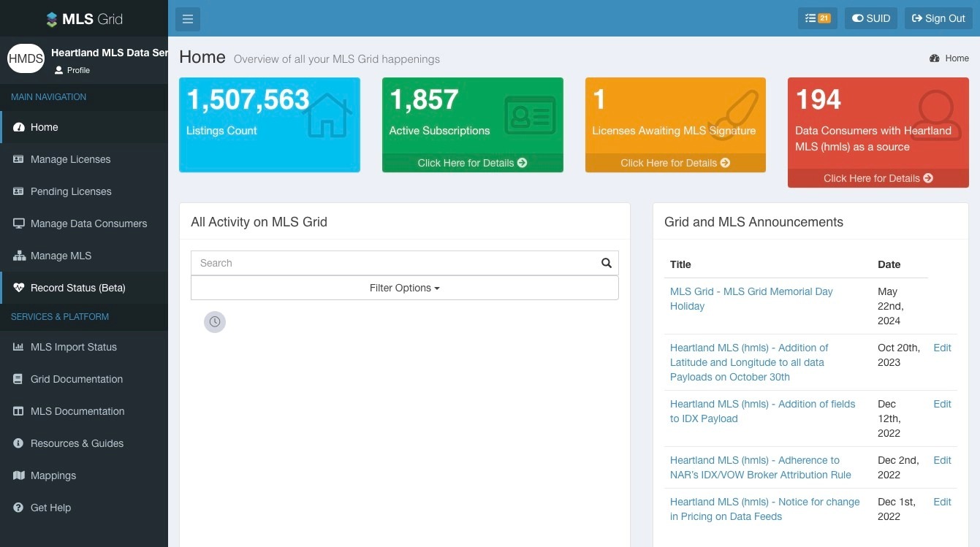Viewport: 980px width, 547px height.
Task: Open Addition of Latitude and Longitude announcement
Action: pyautogui.click(x=749, y=362)
